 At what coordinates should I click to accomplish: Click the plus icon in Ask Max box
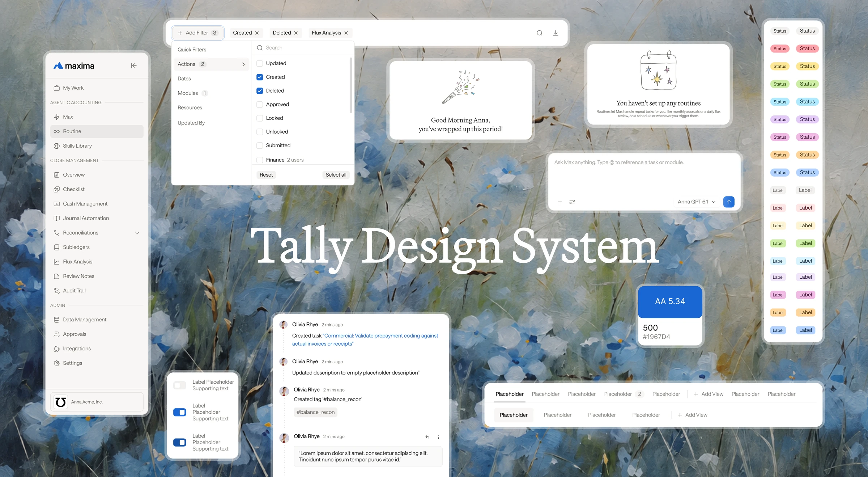tap(560, 202)
